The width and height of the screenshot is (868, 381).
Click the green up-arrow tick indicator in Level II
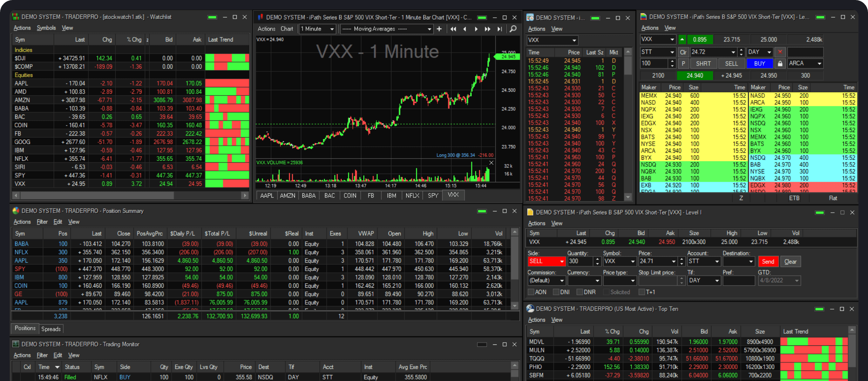(x=682, y=39)
